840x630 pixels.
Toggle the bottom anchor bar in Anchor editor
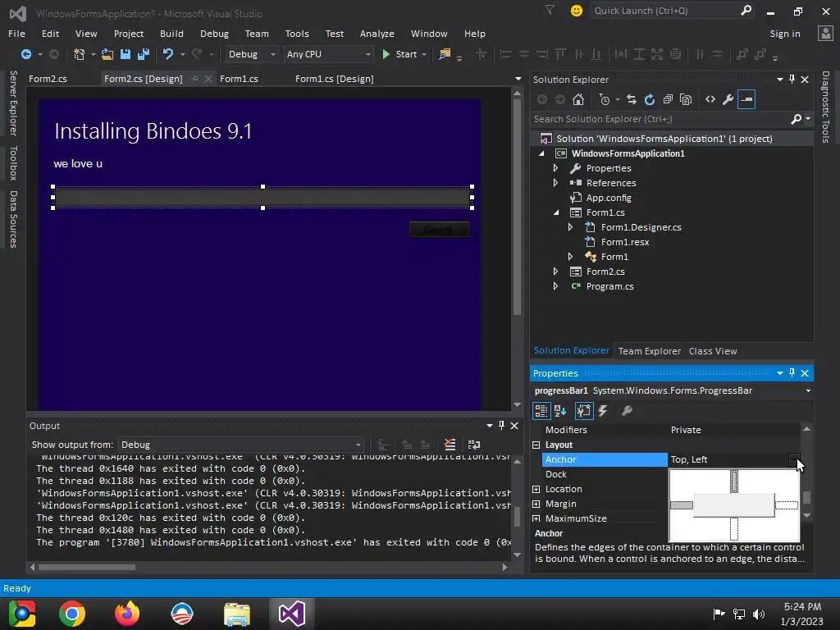[x=734, y=529]
